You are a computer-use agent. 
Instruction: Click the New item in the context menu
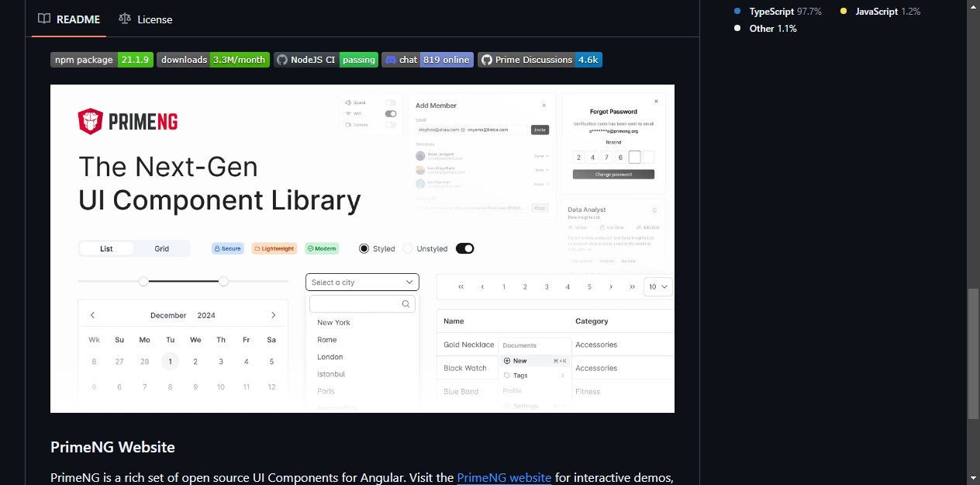click(533, 361)
